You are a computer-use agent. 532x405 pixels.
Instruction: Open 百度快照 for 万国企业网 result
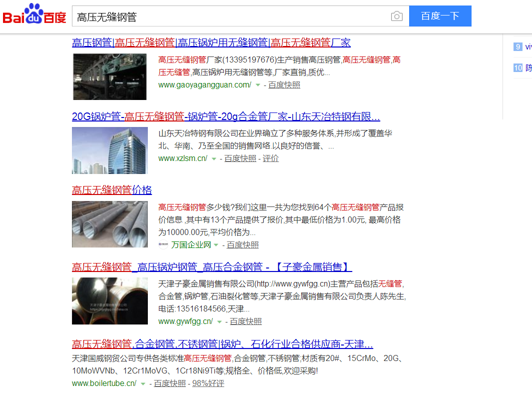tap(243, 245)
